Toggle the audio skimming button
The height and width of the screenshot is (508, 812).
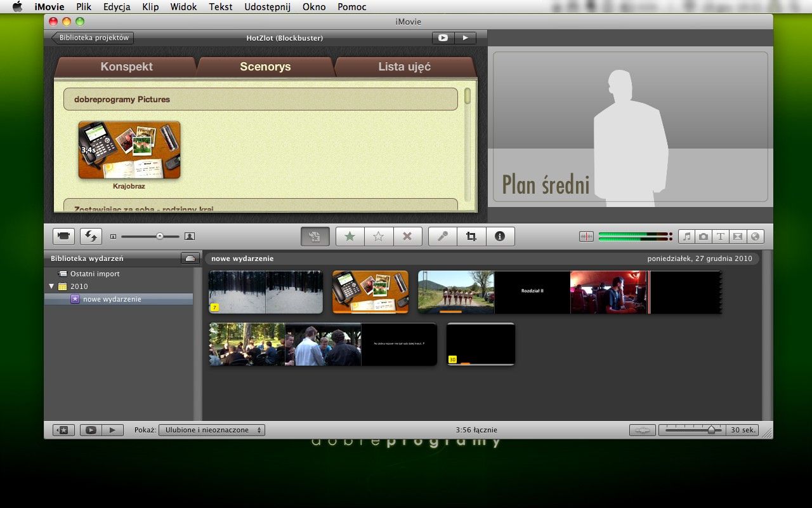[x=586, y=236]
